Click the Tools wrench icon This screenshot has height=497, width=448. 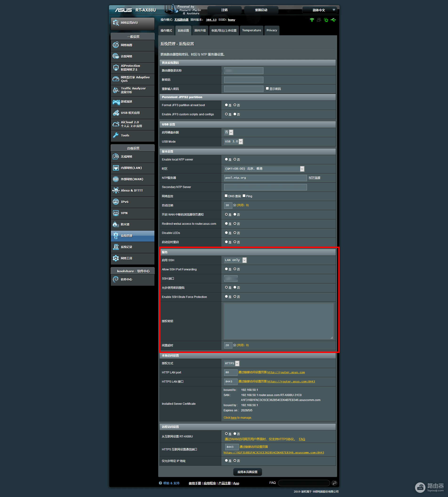pyautogui.click(x=116, y=135)
